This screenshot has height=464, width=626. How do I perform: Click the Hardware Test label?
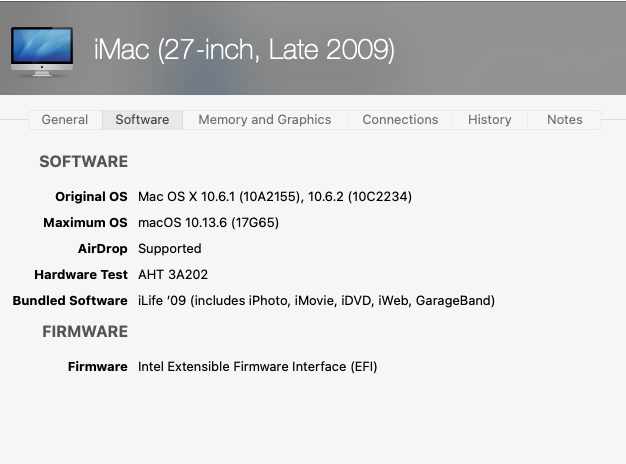81,275
